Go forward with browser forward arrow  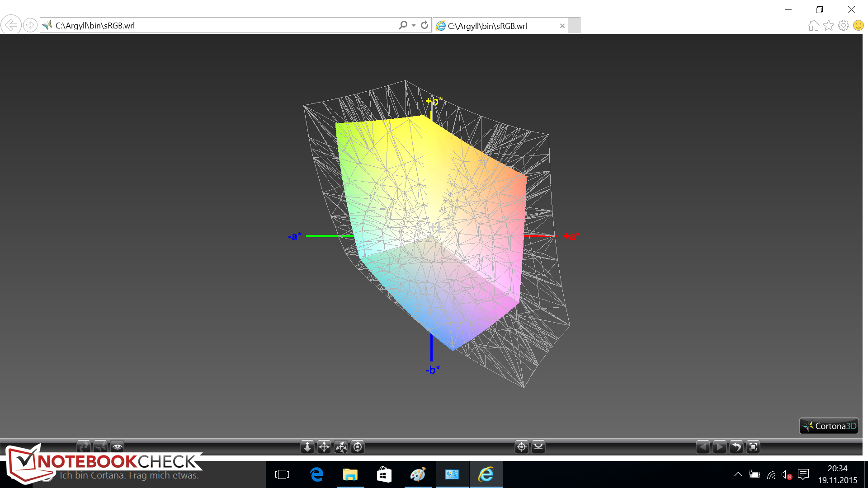[x=30, y=25]
